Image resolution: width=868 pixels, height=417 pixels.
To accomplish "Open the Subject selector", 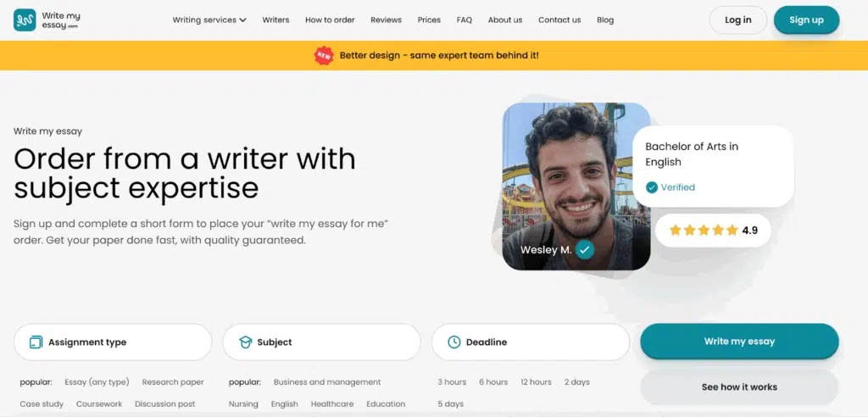I will point(321,342).
